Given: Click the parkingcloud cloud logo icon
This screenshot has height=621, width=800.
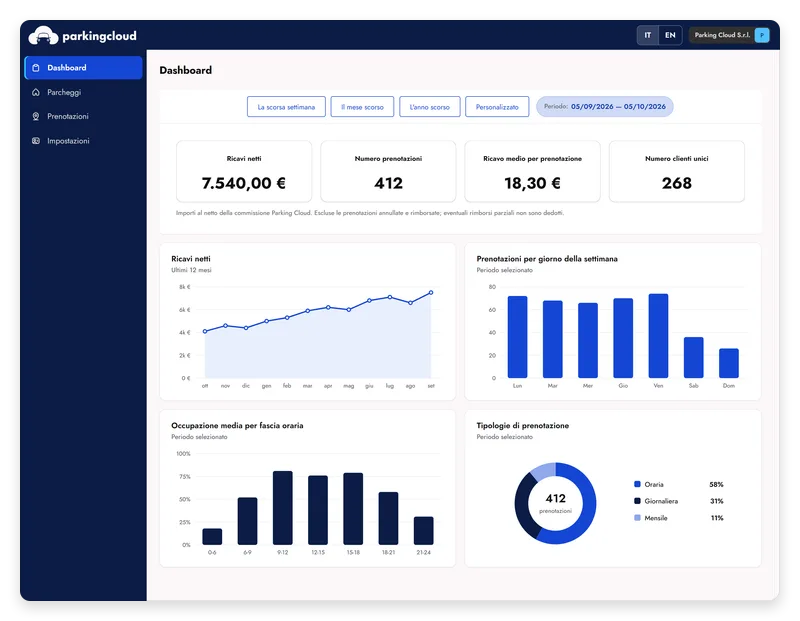Looking at the screenshot, I should coord(43,35).
